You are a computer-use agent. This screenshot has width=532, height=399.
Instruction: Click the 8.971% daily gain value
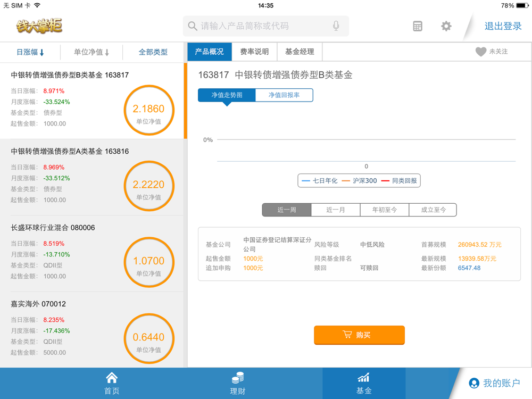[54, 91]
